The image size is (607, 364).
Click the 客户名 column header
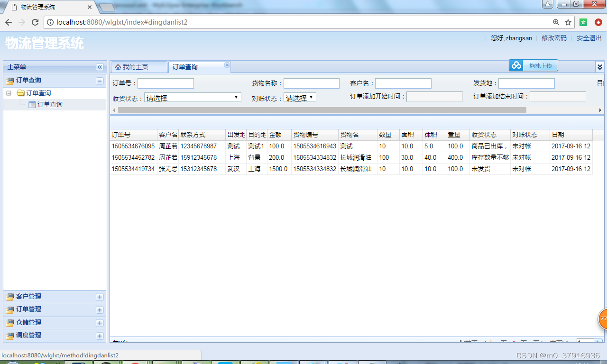tap(168, 135)
